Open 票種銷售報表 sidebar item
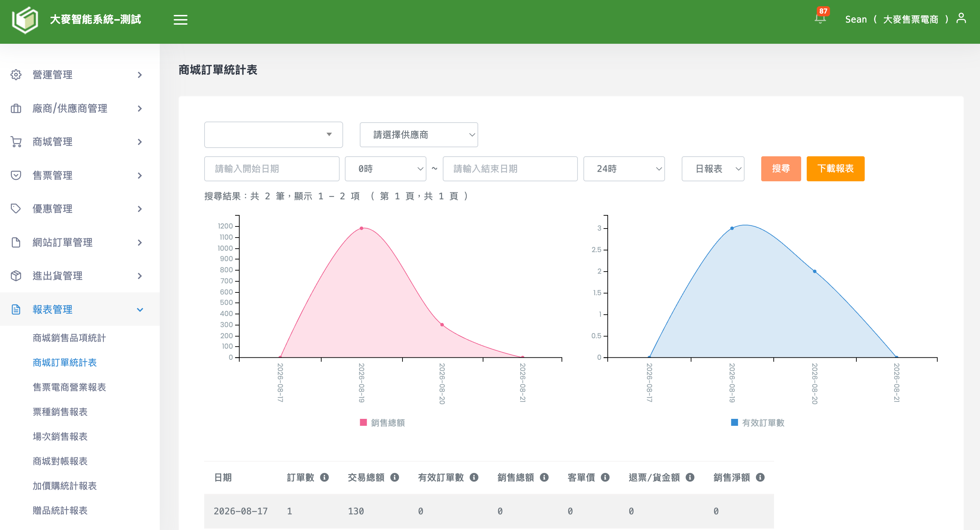 pyautogui.click(x=60, y=412)
